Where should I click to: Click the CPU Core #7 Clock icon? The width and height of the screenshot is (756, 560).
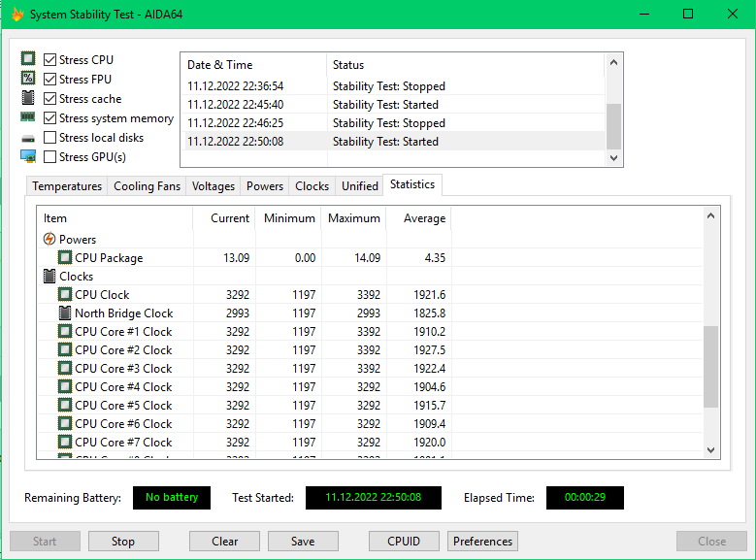click(65, 442)
